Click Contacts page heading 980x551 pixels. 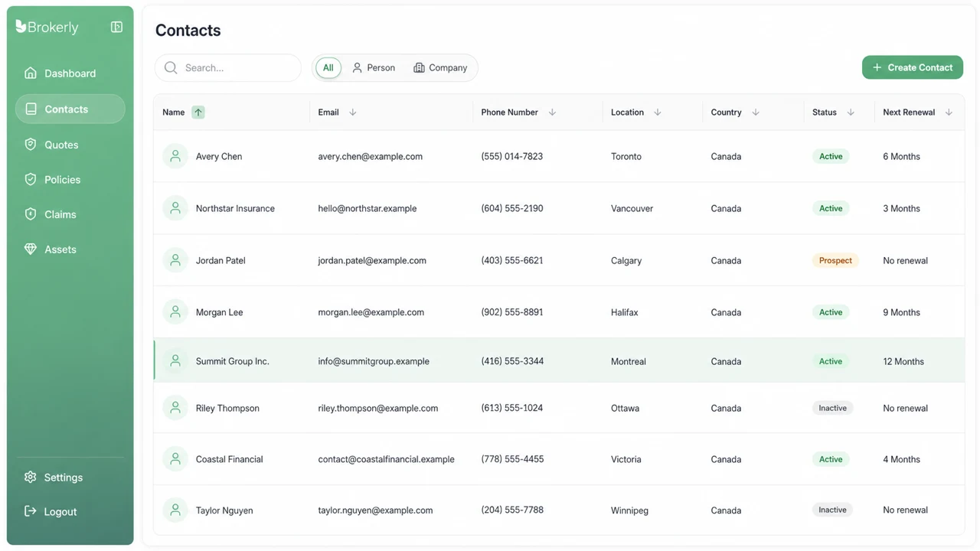click(x=188, y=31)
